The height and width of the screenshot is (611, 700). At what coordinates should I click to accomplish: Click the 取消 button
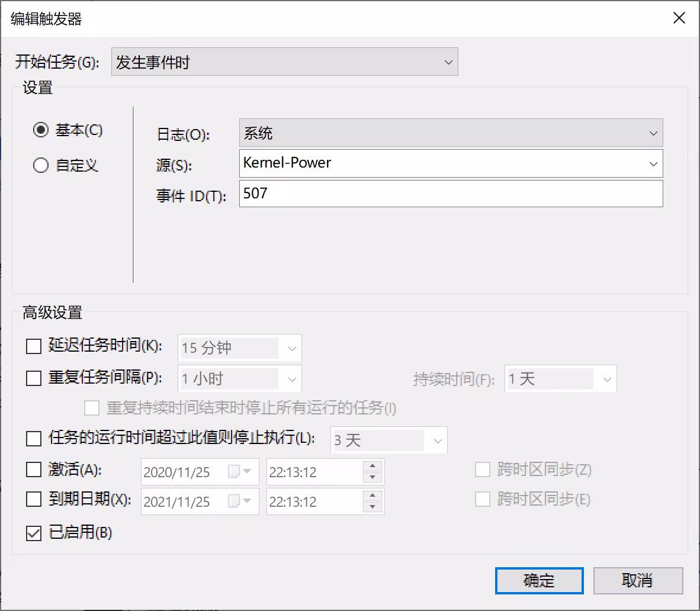point(638,581)
